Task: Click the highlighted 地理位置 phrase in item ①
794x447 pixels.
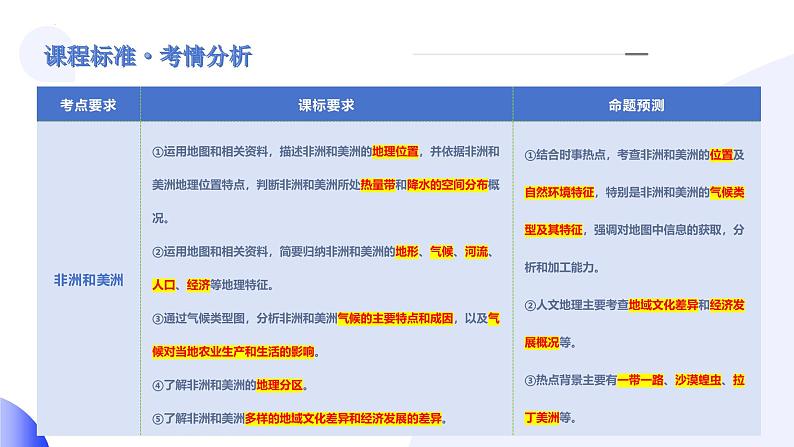Action: click(395, 151)
